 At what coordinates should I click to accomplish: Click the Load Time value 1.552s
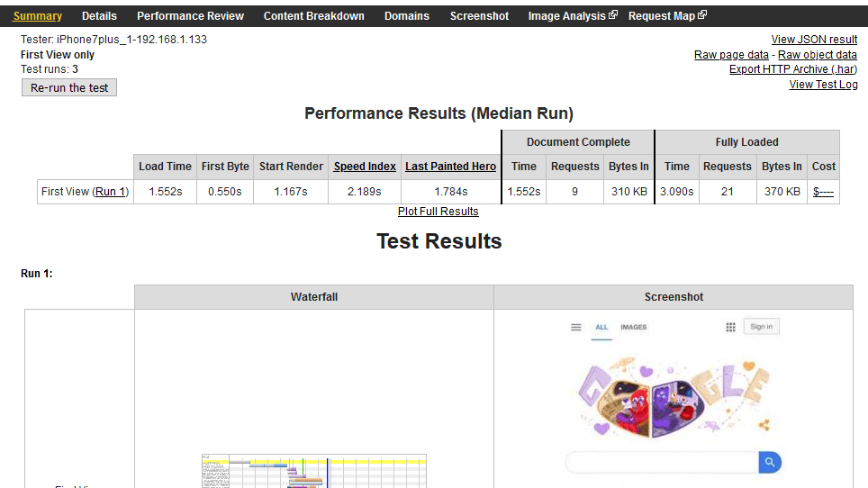click(165, 192)
